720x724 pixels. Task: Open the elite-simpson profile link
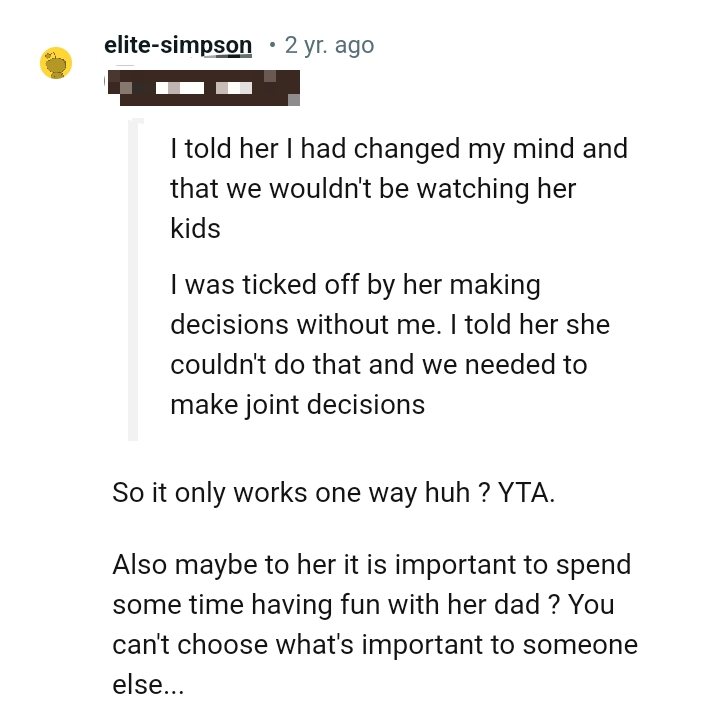coord(178,45)
